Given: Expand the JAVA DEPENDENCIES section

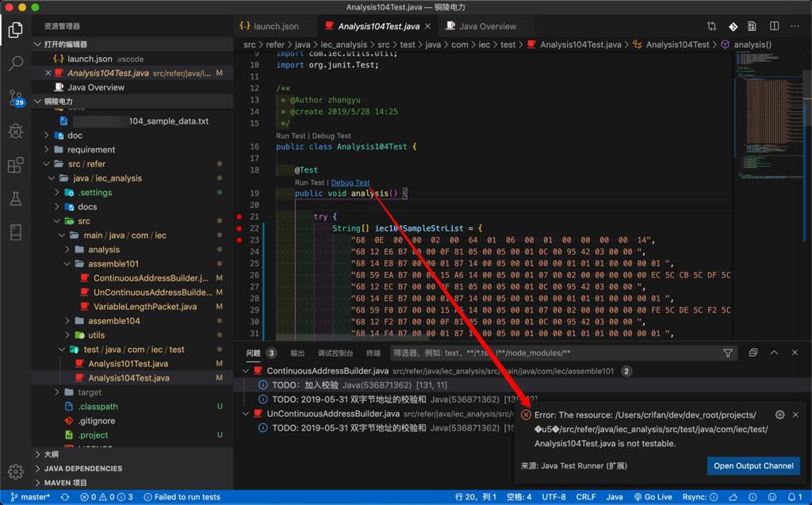Looking at the screenshot, I should click(82, 469).
